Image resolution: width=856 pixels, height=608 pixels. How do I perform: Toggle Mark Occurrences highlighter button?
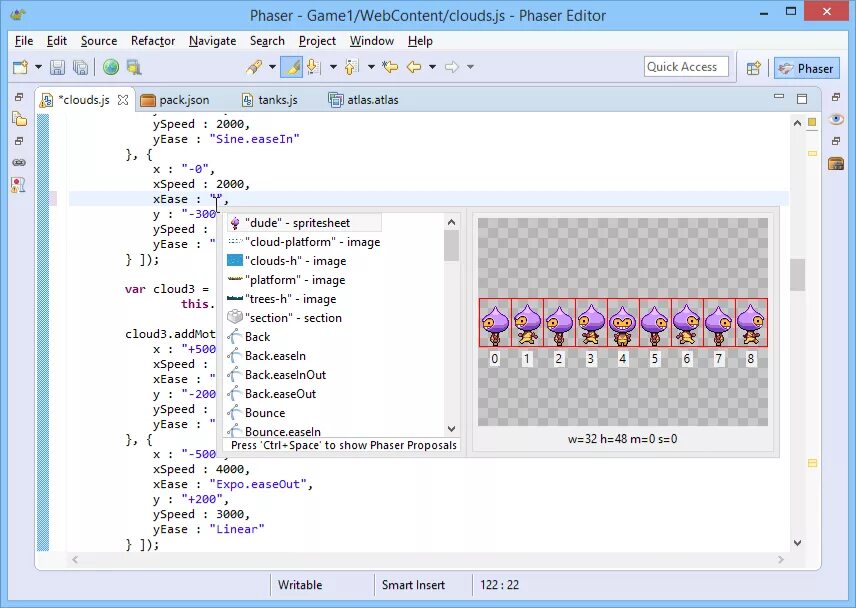[292, 67]
